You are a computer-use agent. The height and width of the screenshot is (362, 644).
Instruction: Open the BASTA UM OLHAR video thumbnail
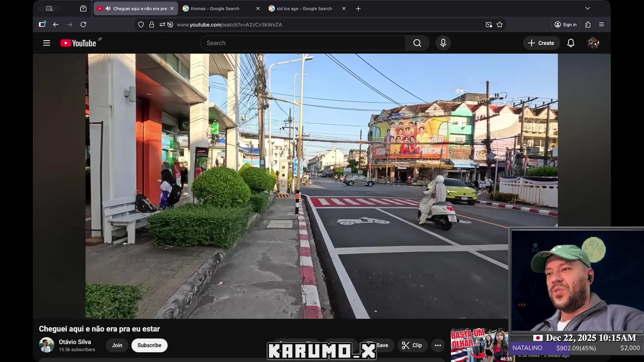pos(479,345)
